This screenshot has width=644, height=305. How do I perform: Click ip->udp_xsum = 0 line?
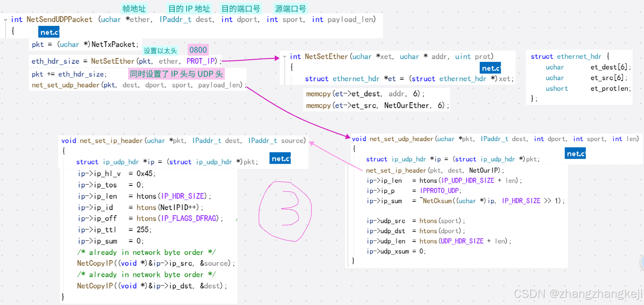pyautogui.click(x=396, y=251)
